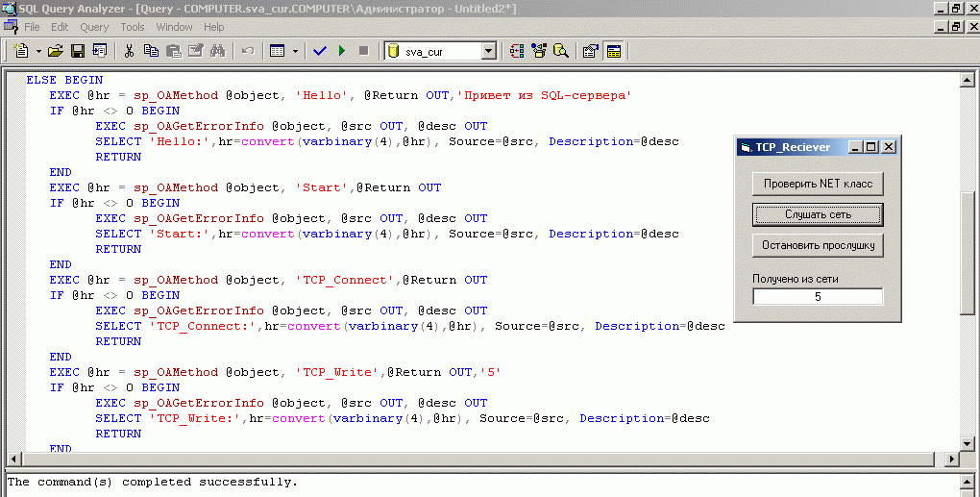The height and width of the screenshot is (497, 980).
Task: Open the New Query dropdown arrow
Action: pos(38,51)
